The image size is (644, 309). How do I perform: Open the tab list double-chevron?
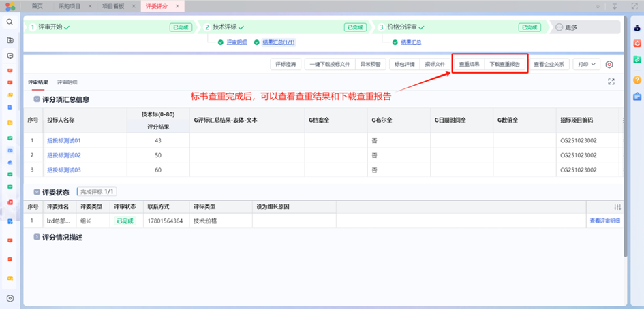point(598,6)
